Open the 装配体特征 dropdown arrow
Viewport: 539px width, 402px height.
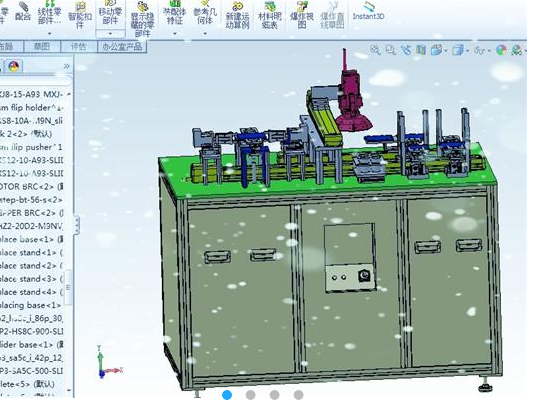(x=175, y=34)
